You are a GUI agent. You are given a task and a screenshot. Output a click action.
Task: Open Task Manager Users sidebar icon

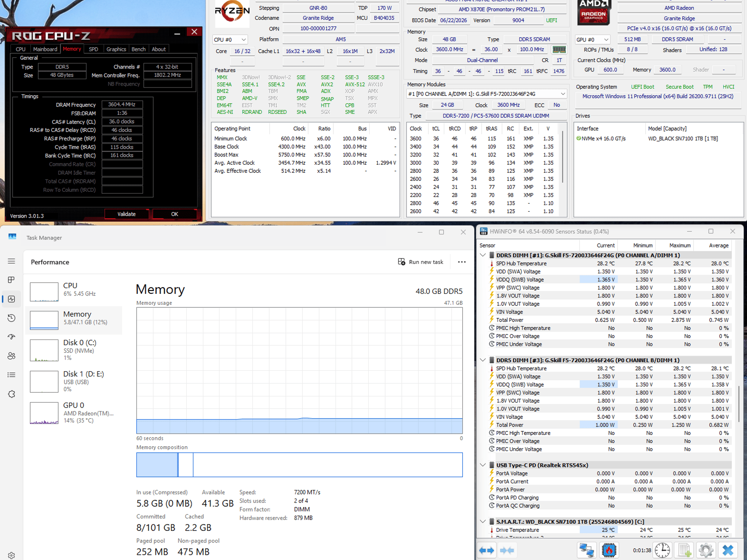pyautogui.click(x=12, y=356)
